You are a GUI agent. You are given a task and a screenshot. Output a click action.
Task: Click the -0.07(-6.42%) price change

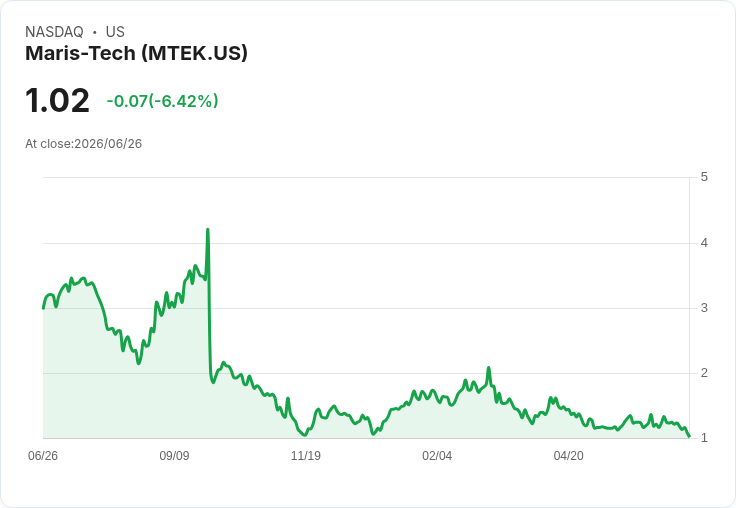(x=162, y=101)
